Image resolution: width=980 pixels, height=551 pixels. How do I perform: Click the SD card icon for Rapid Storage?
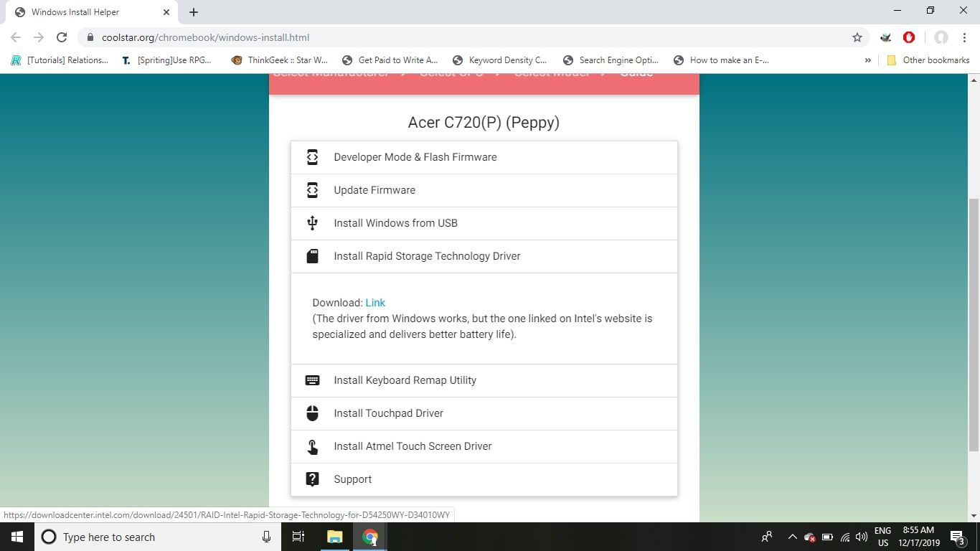(x=312, y=256)
